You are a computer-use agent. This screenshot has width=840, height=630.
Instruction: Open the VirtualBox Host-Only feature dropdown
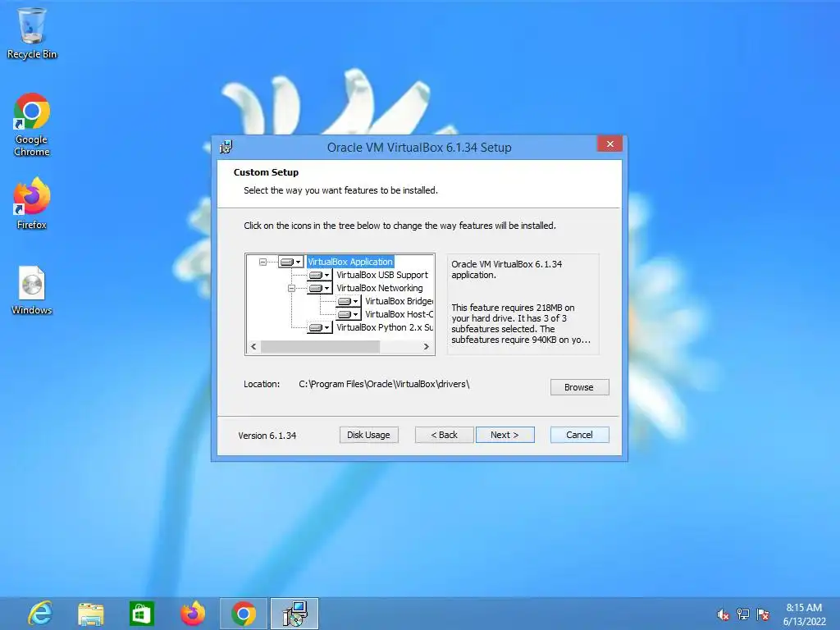click(348, 314)
